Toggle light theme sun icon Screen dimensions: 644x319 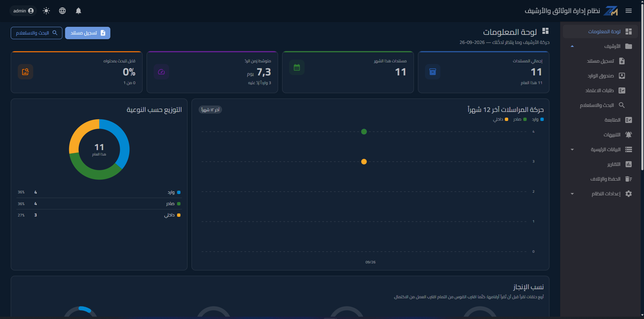[46, 11]
